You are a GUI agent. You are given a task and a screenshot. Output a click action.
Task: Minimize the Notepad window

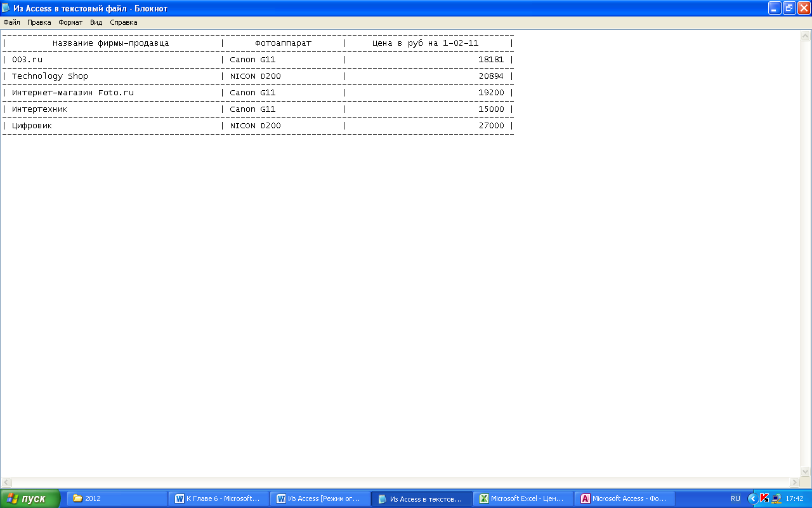pos(775,8)
